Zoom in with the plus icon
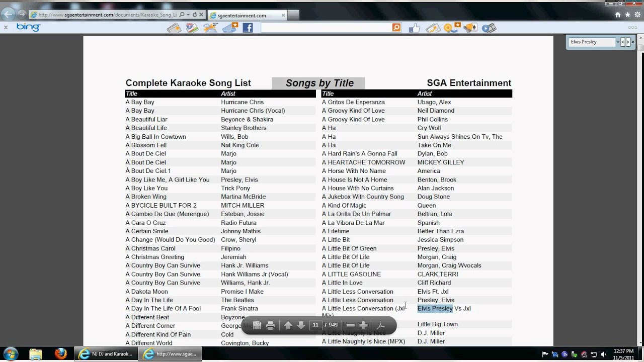 [363, 325]
